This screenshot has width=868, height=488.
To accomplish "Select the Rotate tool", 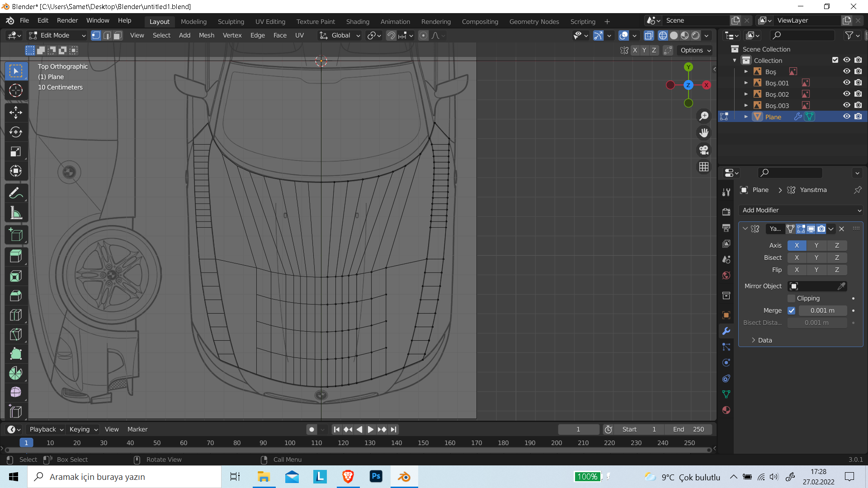I will pyautogui.click(x=16, y=132).
